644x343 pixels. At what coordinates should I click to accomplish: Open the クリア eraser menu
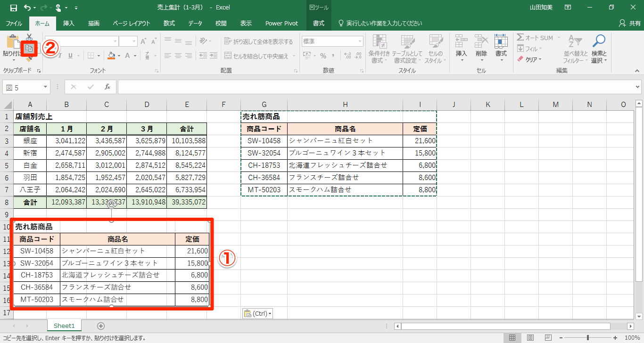point(529,59)
